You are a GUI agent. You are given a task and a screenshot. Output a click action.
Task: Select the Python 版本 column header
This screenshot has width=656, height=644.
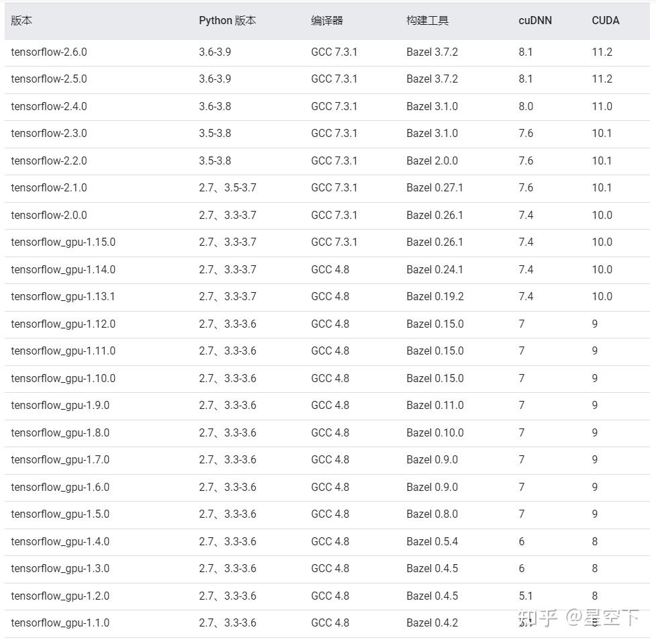tap(227, 21)
